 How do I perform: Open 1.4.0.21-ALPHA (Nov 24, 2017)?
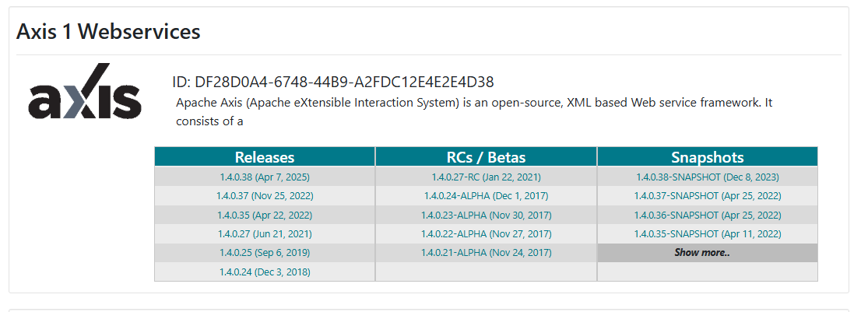486,253
